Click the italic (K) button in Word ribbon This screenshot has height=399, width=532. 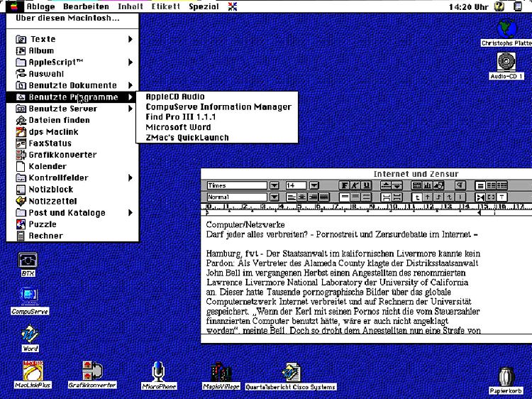coord(355,185)
